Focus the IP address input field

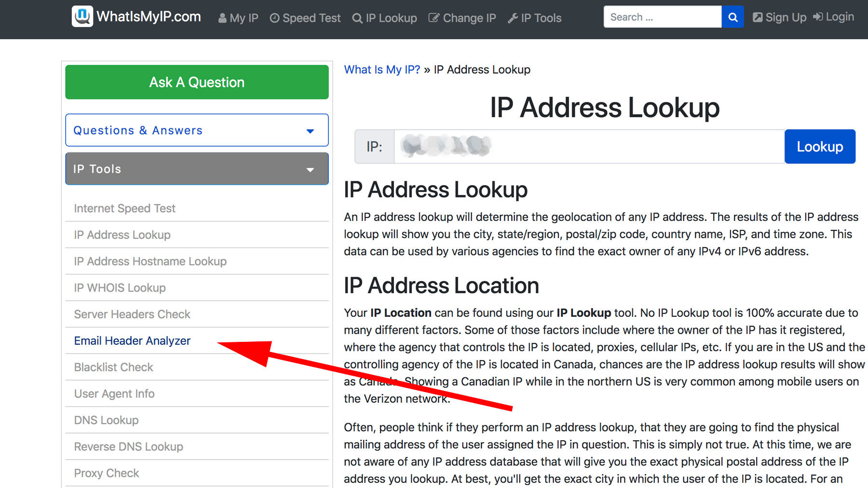click(588, 147)
